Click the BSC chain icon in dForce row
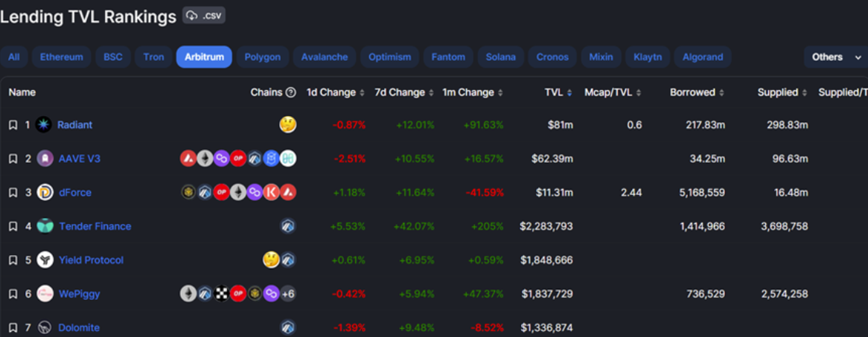868x337 pixels. pyautogui.click(x=189, y=193)
